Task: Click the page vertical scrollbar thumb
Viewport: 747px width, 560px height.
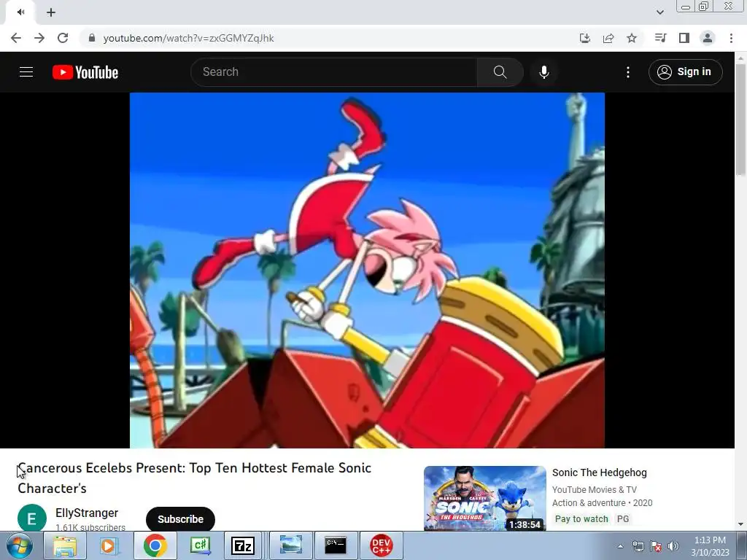Action: click(740, 119)
